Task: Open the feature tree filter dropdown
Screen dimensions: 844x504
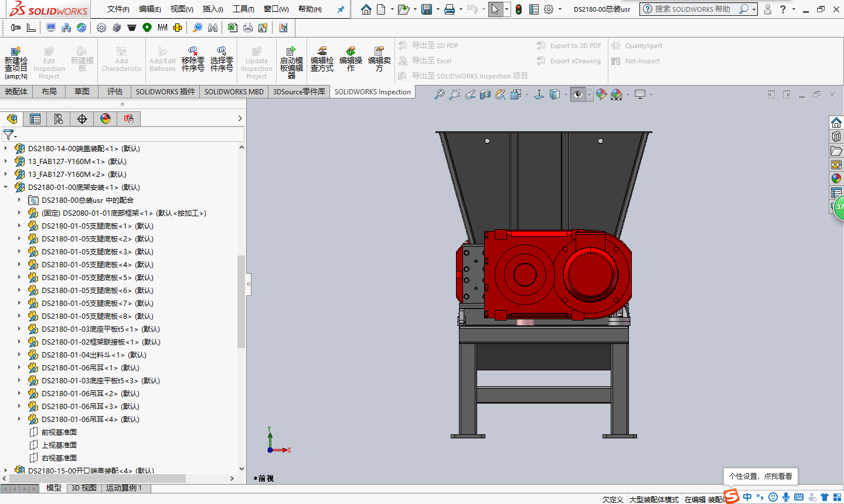Action: tap(9, 135)
